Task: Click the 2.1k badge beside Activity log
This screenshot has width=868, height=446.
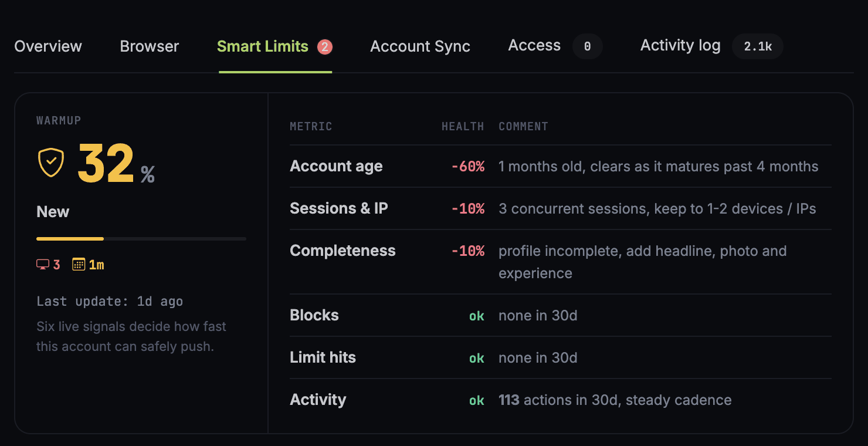Action: pos(758,47)
